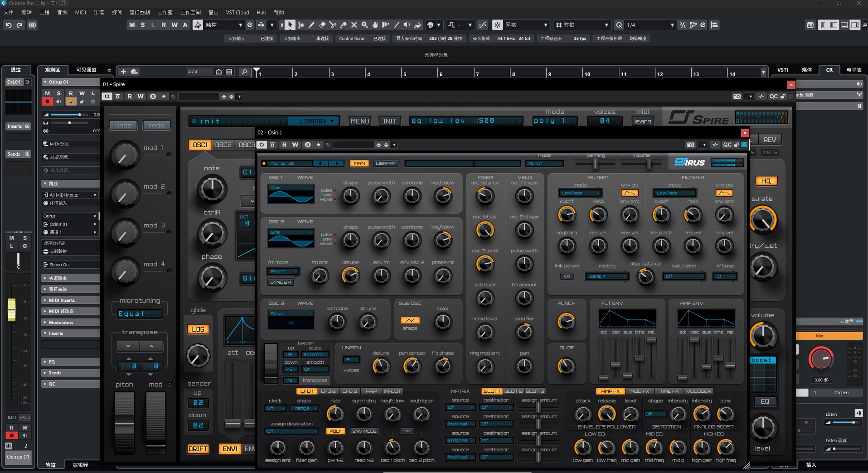Viewport: 868px width, 473px height.
Task: Open the VST Cloud menu
Action: (237, 12)
